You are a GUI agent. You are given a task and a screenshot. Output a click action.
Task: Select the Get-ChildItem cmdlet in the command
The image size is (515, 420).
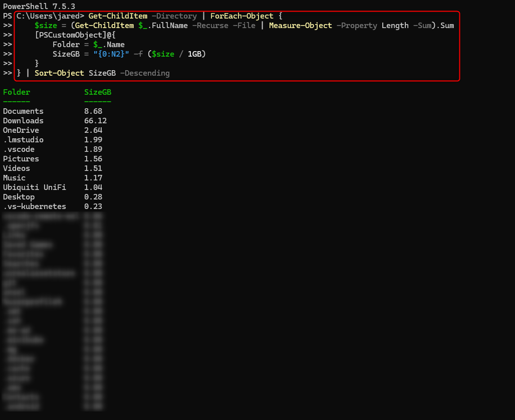coord(118,16)
